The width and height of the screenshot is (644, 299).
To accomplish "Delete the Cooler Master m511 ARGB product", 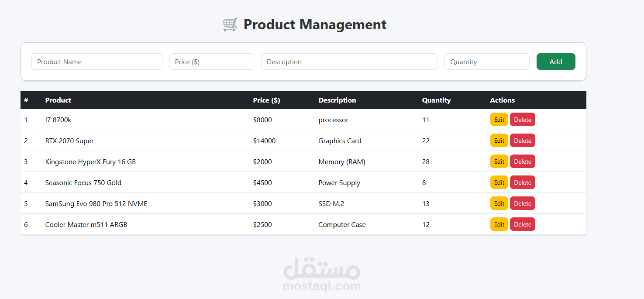I will (x=523, y=224).
